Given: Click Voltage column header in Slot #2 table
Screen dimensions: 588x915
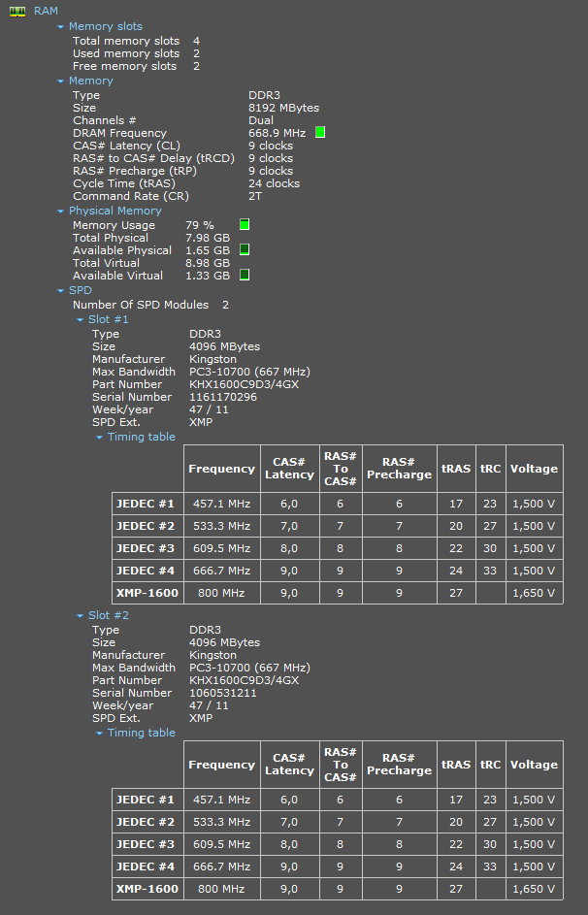Looking at the screenshot, I should pyautogui.click(x=534, y=765).
